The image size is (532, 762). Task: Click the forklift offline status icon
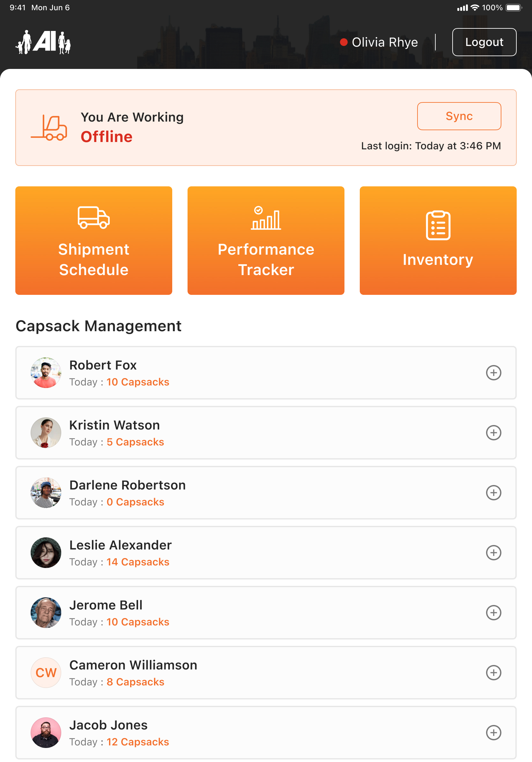pyautogui.click(x=49, y=128)
